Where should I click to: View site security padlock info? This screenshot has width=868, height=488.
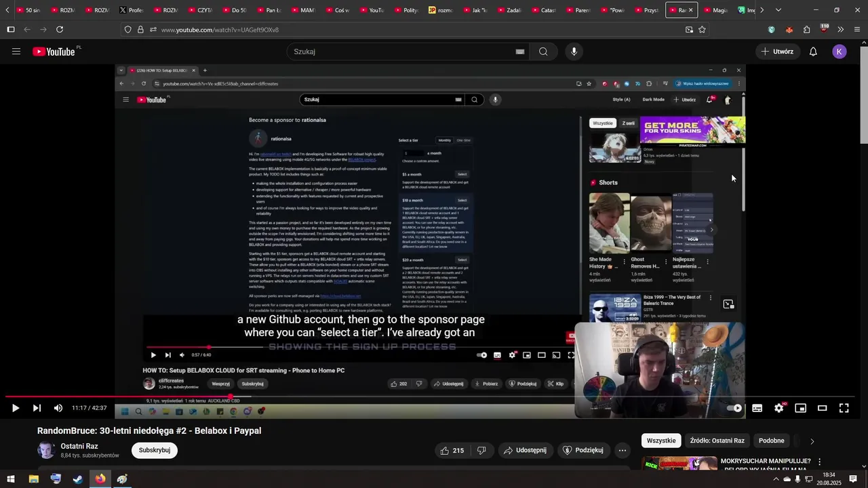point(140,30)
